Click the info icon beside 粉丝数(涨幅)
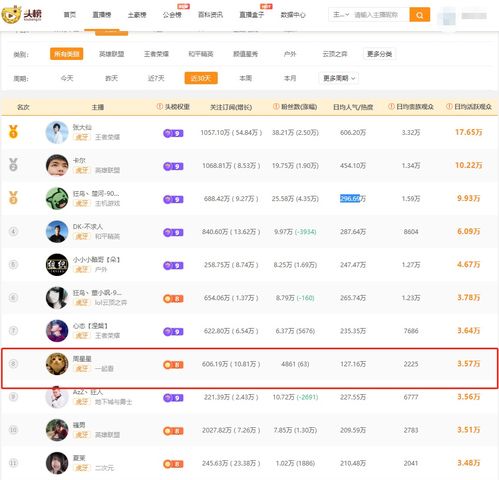The width and height of the screenshot is (499, 480). (x=276, y=106)
